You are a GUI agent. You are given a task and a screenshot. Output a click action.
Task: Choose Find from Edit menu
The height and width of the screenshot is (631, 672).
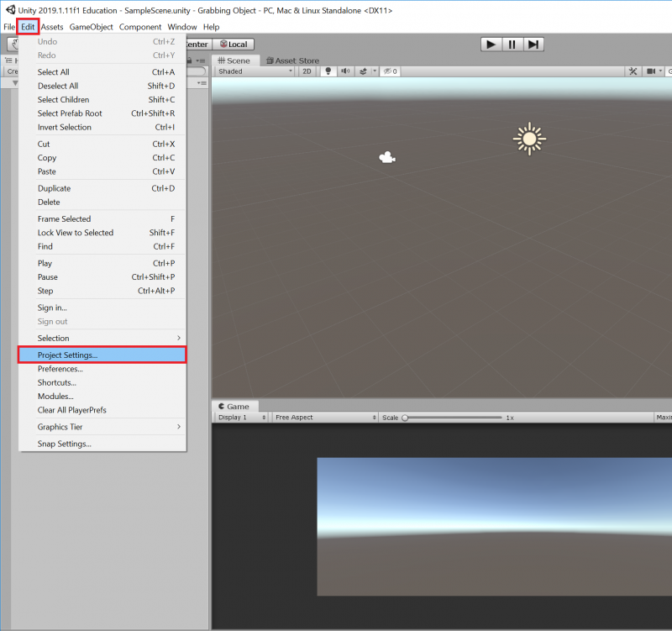tap(102, 246)
